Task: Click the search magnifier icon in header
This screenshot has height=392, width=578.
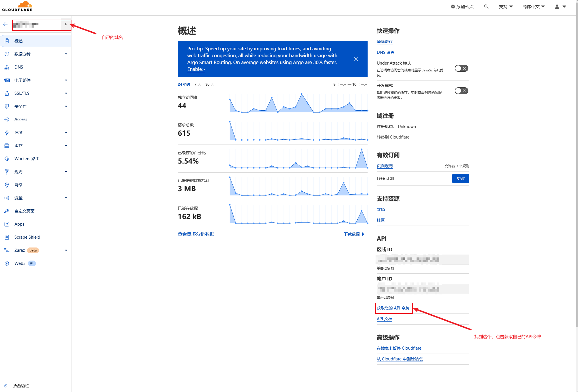Action: (x=486, y=7)
